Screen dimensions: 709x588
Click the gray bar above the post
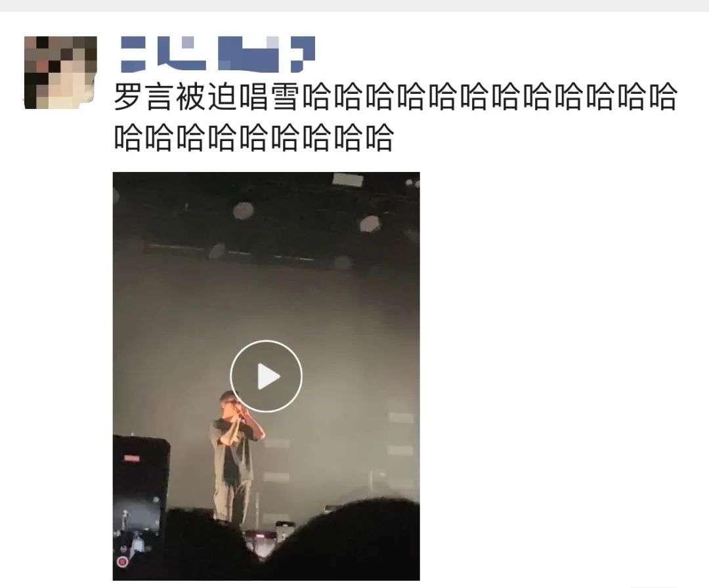(354, 5)
